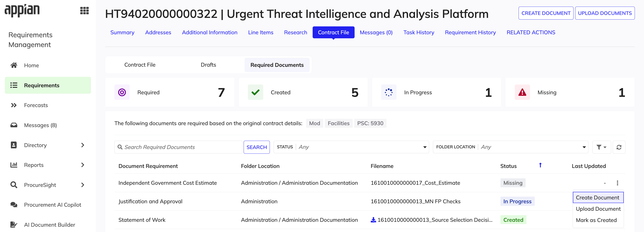
Task: Open the Task History tab
Action: click(418, 33)
